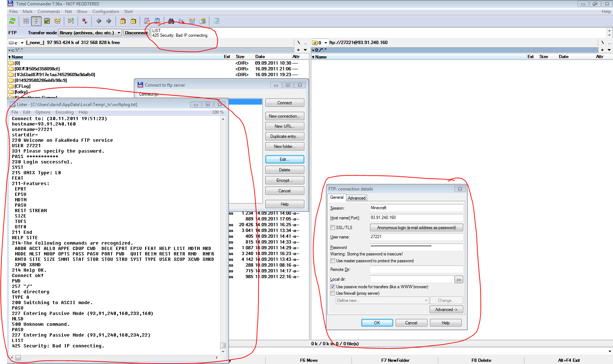Screen dimensions: 613x364
Task: Click the User name input field
Action: pyautogui.click(x=416, y=237)
